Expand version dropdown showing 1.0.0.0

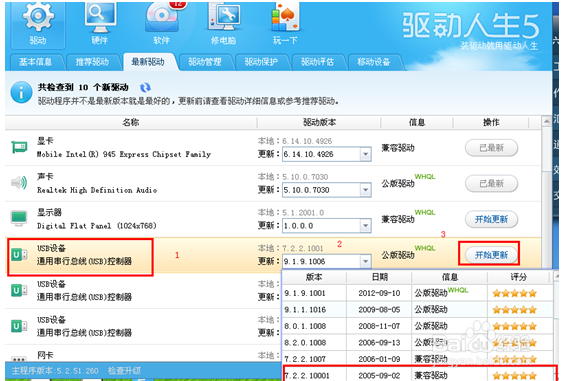coord(365,226)
